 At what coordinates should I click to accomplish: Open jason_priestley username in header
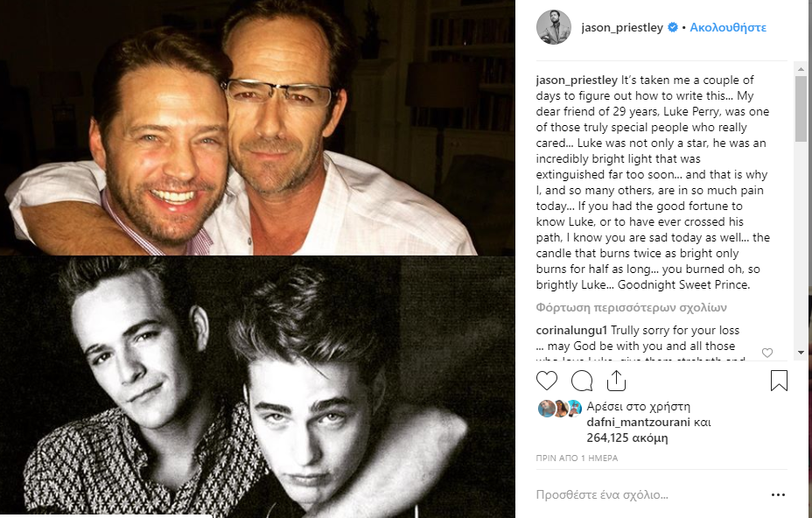[622, 27]
